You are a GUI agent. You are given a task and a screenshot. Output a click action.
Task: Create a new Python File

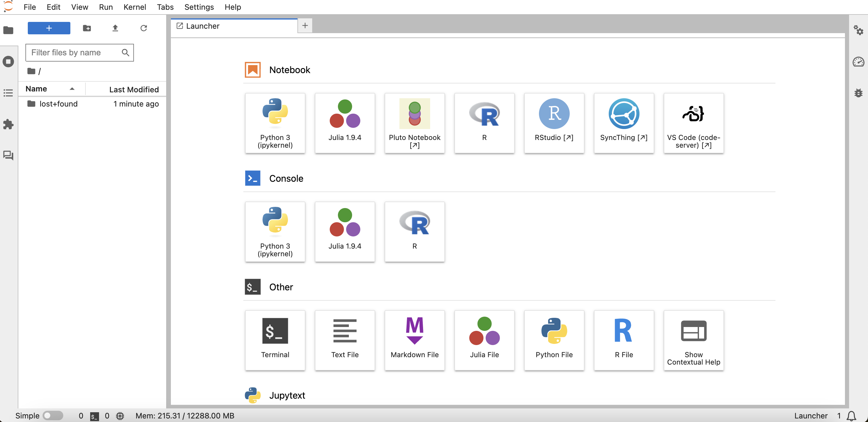pos(554,340)
